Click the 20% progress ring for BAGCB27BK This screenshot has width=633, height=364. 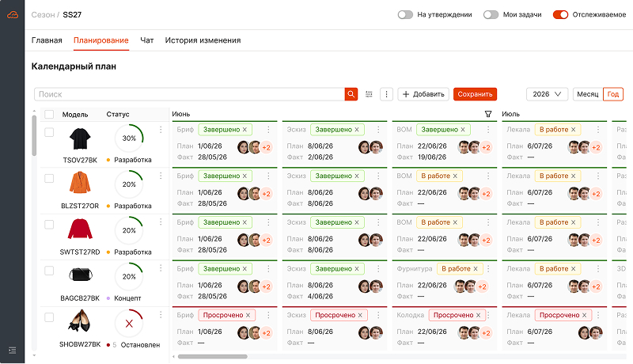tap(129, 277)
